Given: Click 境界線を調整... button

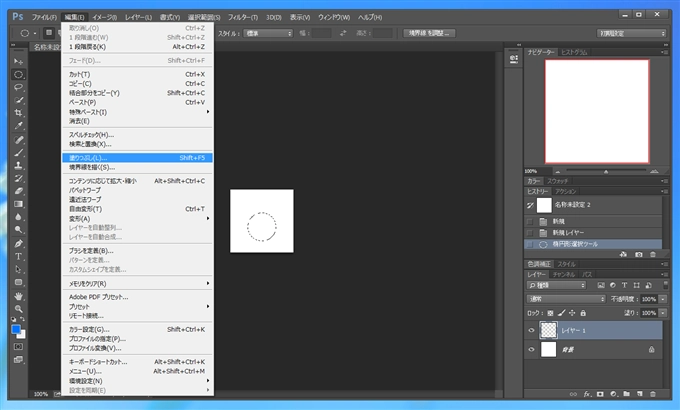Looking at the screenshot, I should pos(429,33).
